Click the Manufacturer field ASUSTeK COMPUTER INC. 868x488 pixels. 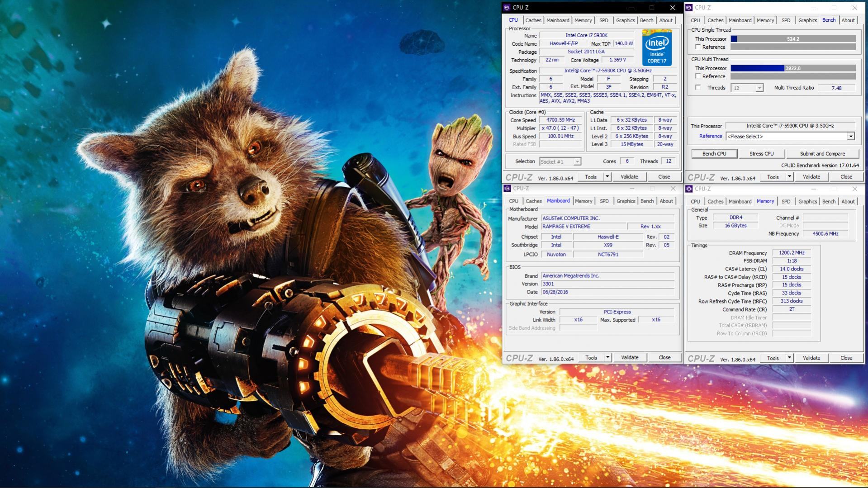pos(607,218)
